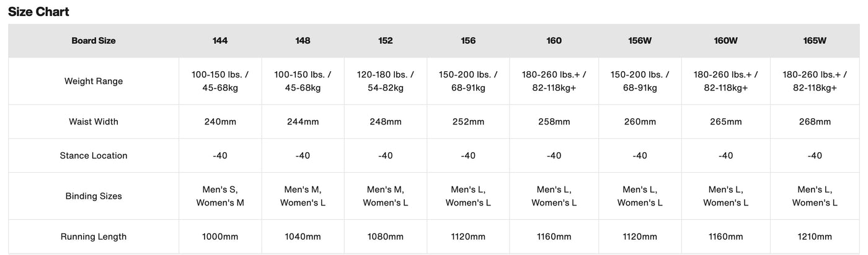Click the Waist Width row label
868x255 pixels.
[94, 122]
